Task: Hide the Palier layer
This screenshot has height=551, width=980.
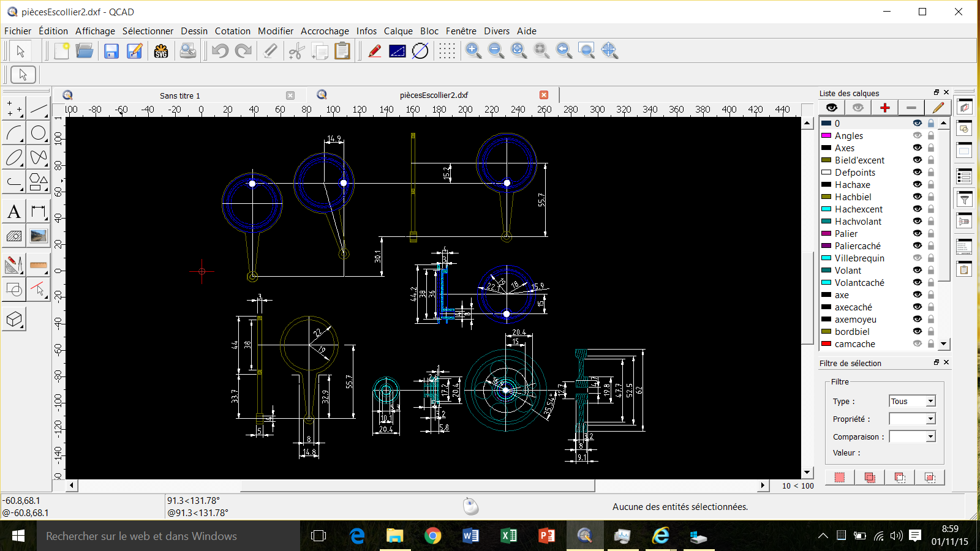Action: 917,233
